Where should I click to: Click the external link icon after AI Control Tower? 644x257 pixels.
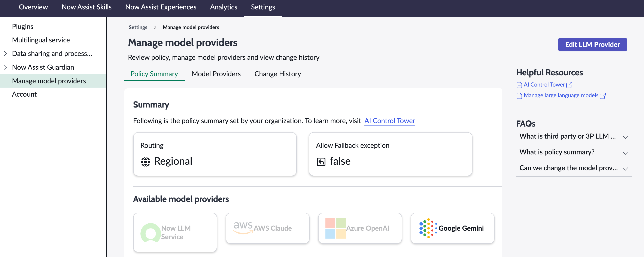569,85
